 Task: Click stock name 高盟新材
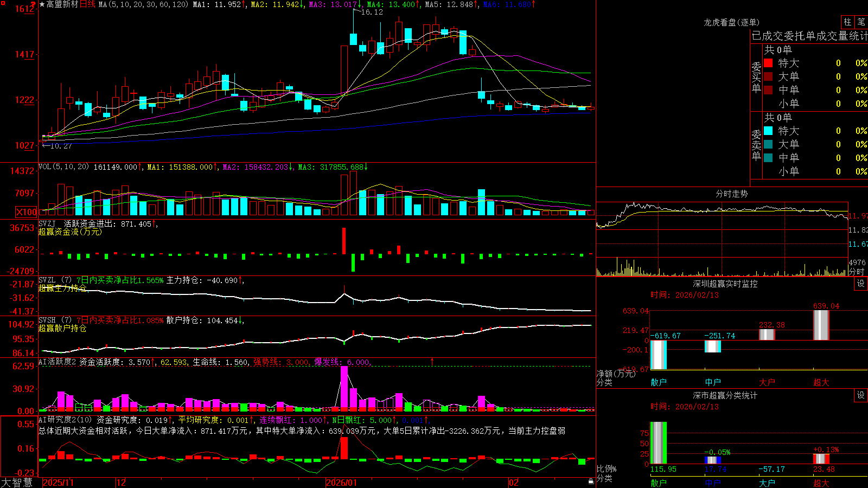point(62,4)
